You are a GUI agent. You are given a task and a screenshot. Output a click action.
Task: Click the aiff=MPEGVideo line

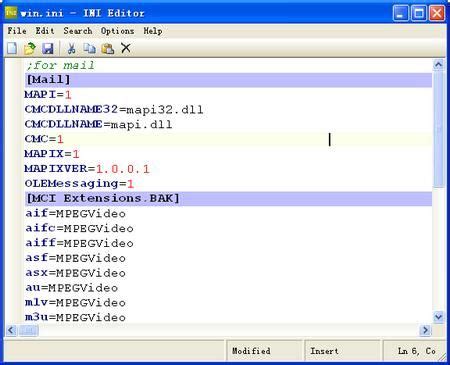click(x=79, y=243)
